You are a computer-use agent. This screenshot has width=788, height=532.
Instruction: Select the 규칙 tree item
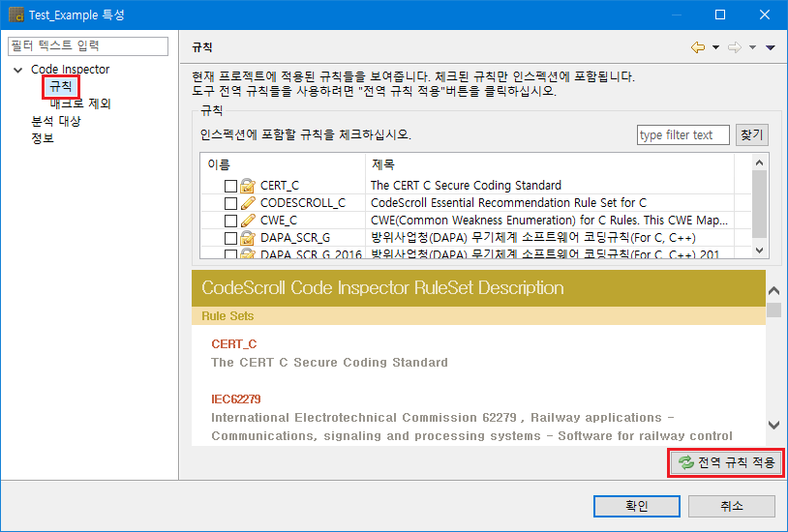point(61,86)
